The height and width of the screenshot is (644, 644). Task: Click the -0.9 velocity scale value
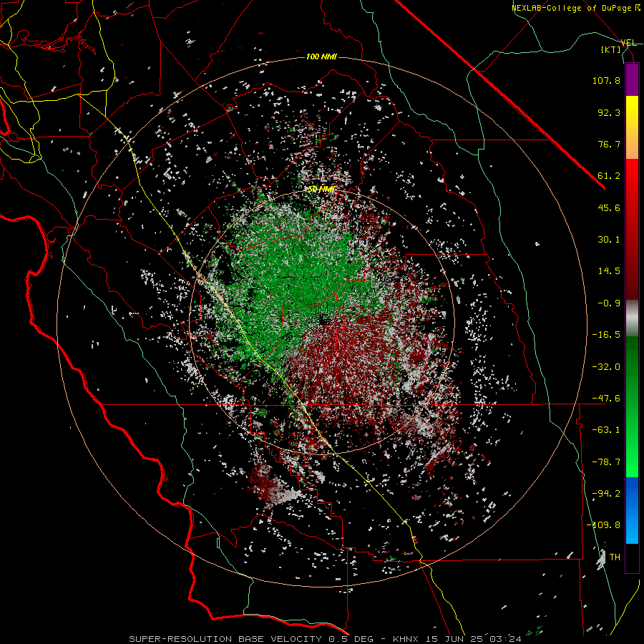coord(609,303)
